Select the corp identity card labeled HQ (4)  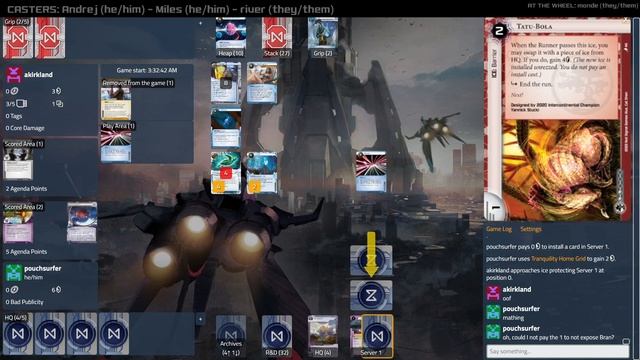pos(322,336)
